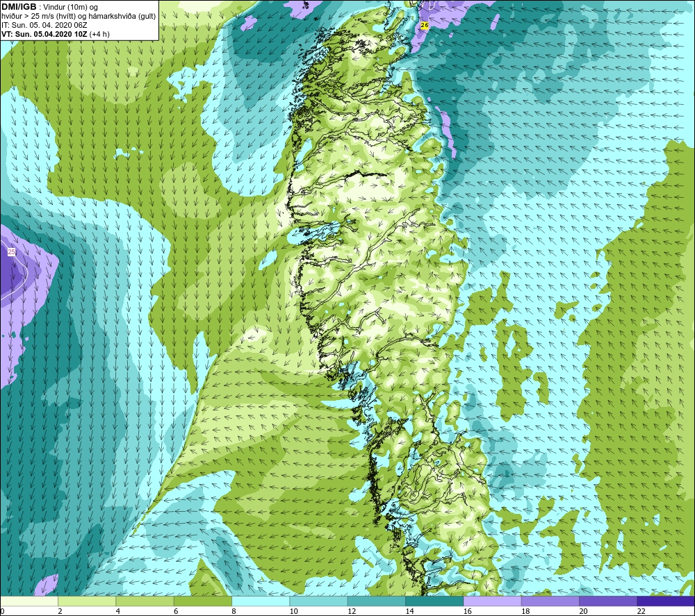This screenshot has width=695, height=616.
Task: Select the 12-14 m/s teal swatch
Action: pyautogui.click(x=377, y=601)
